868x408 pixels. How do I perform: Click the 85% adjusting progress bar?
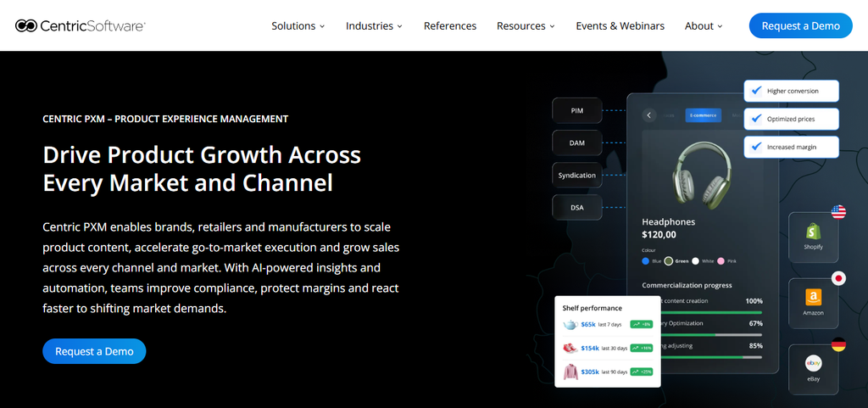pos(711,357)
